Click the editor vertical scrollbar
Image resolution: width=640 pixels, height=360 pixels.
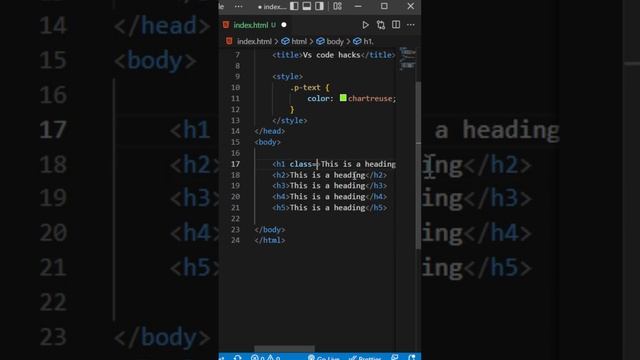418,165
